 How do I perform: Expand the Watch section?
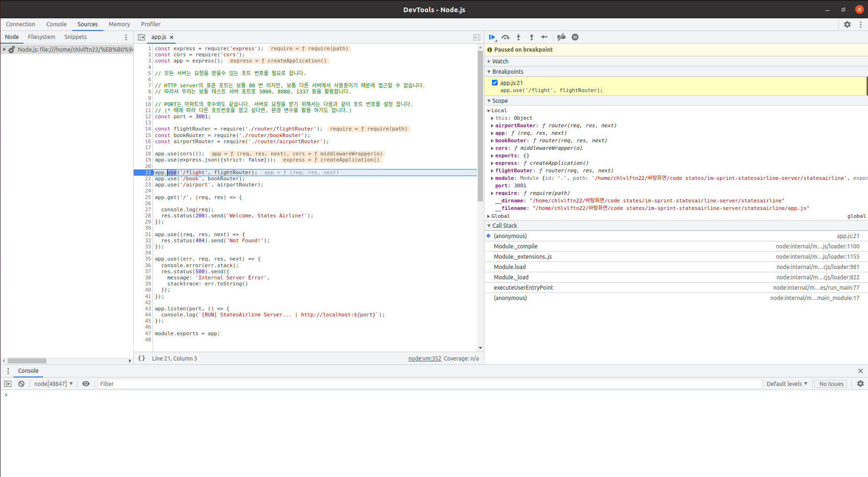(500, 61)
